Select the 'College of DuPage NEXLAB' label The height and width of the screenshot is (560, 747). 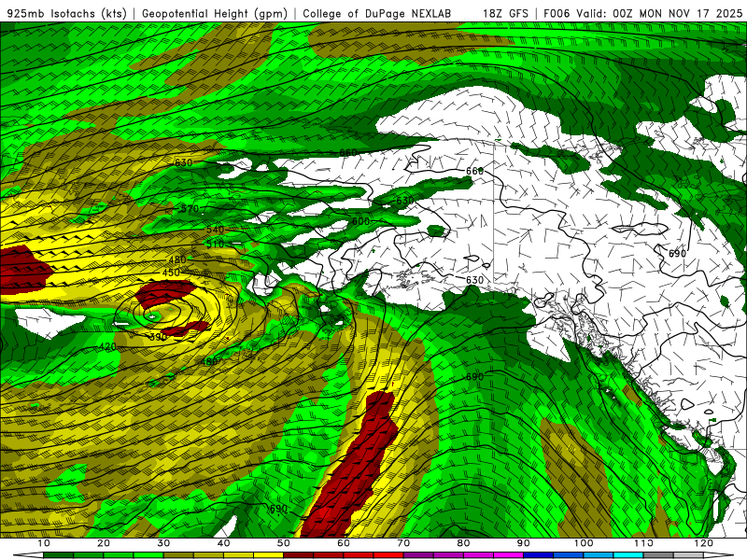point(377,13)
